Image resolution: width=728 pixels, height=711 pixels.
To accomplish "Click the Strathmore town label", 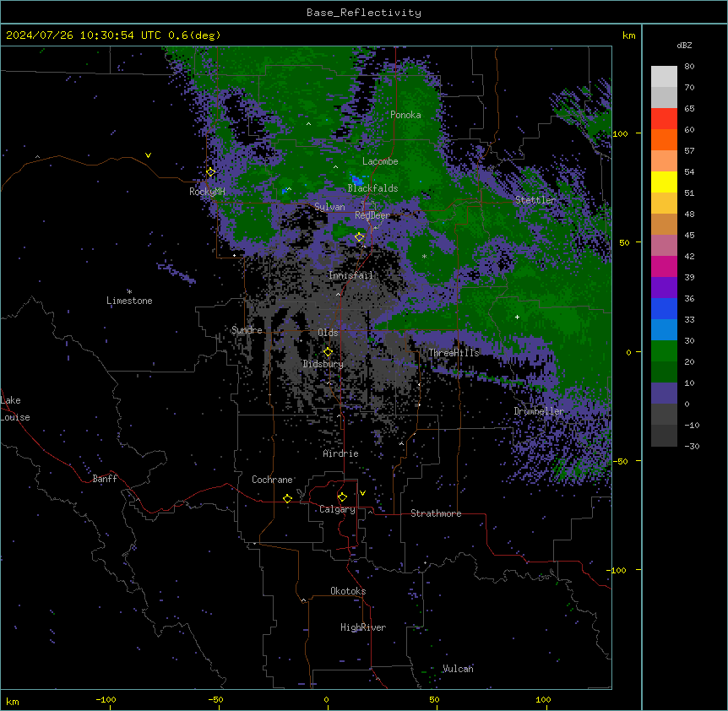I will (436, 513).
